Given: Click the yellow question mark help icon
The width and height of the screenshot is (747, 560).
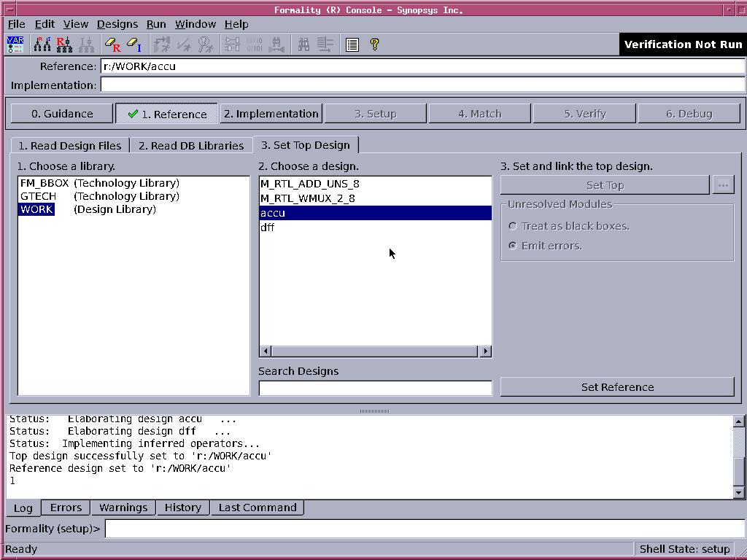Looking at the screenshot, I should tap(374, 44).
